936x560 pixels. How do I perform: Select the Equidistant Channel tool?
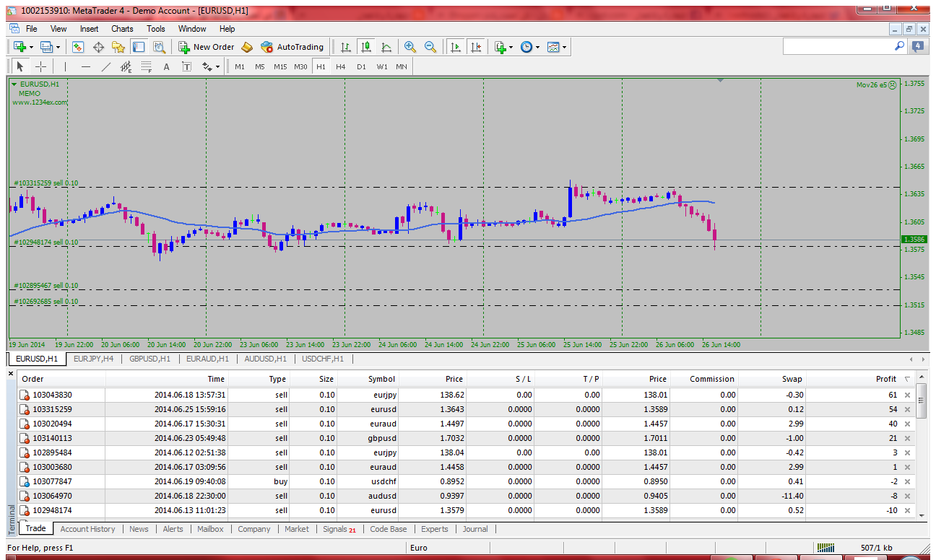(126, 66)
